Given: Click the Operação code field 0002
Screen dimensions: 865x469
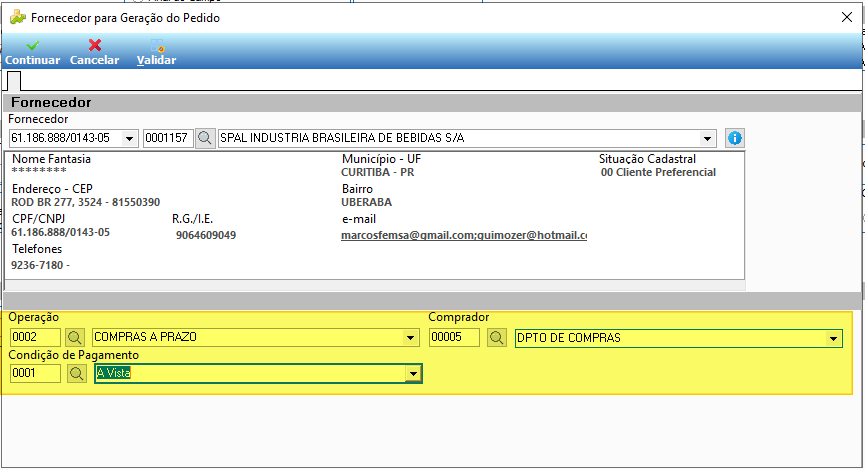Looking at the screenshot, I should [35, 337].
